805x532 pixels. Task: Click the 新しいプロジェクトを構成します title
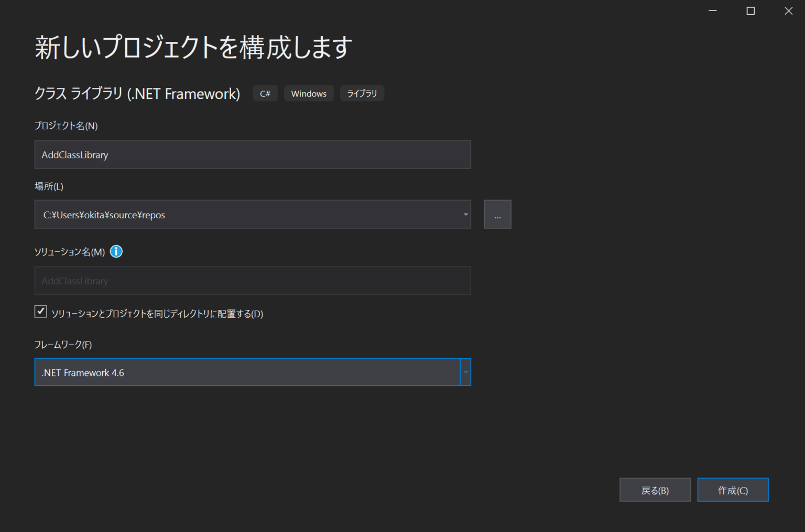click(x=193, y=46)
